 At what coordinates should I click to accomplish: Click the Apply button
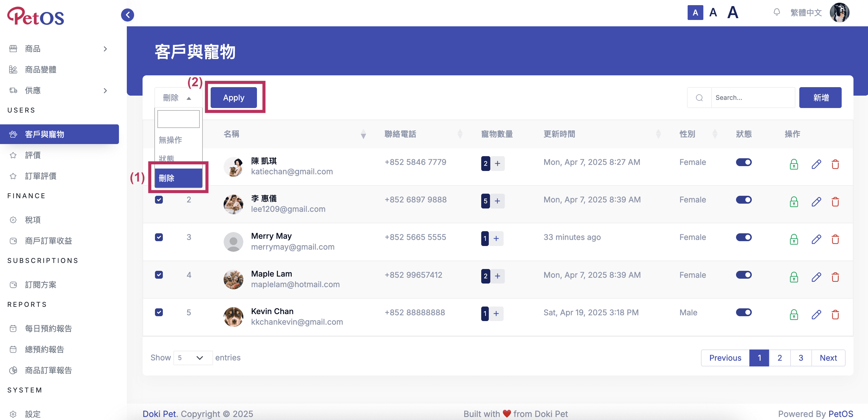[234, 98]
